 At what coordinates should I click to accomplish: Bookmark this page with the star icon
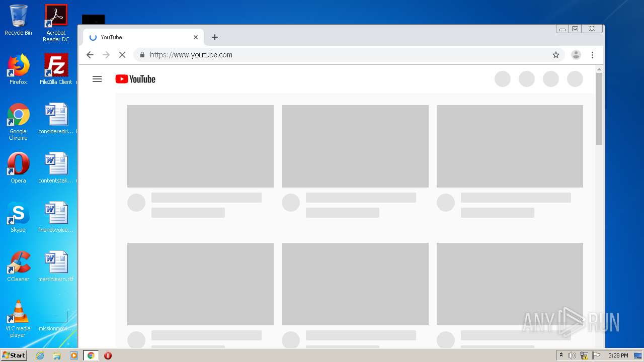556,55
